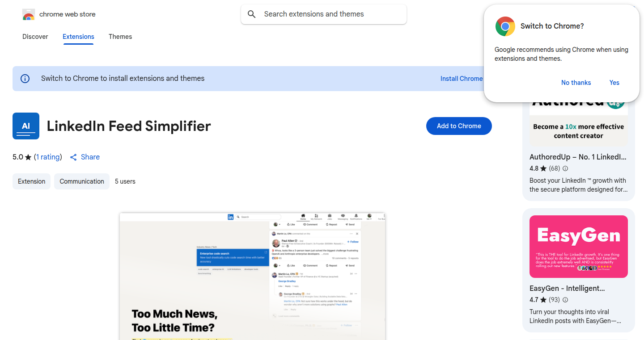This screenshot has width=644, height=340.
Task: Click 'Boost your LinkedIn growth' description
Action: click(578, 185)
